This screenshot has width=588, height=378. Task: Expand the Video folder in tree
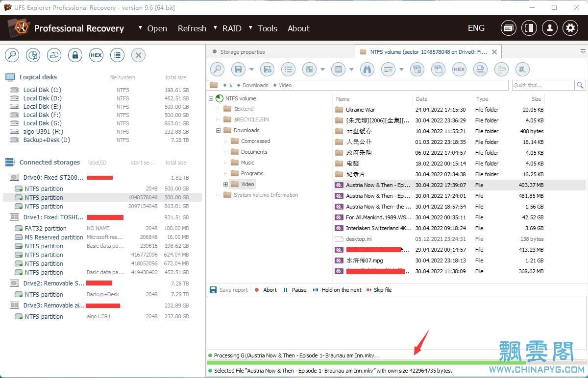(x=226, y=184)
